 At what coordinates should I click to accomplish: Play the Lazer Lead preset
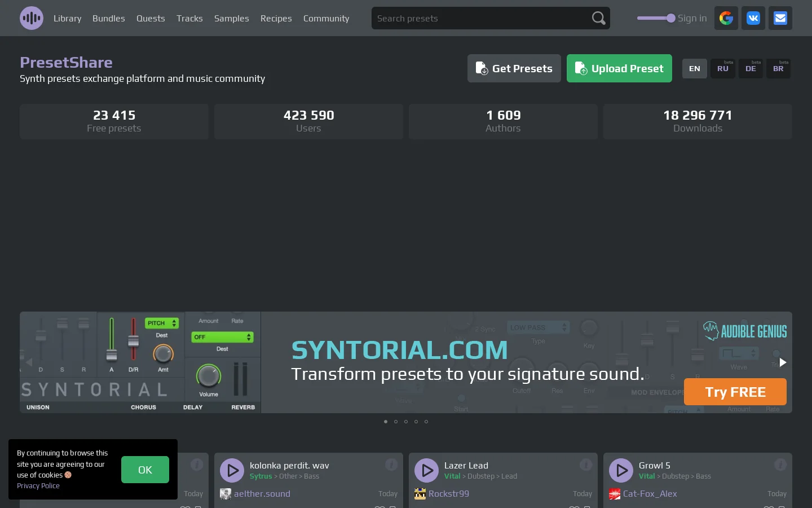pyautogui.click(x=426, y=470)
